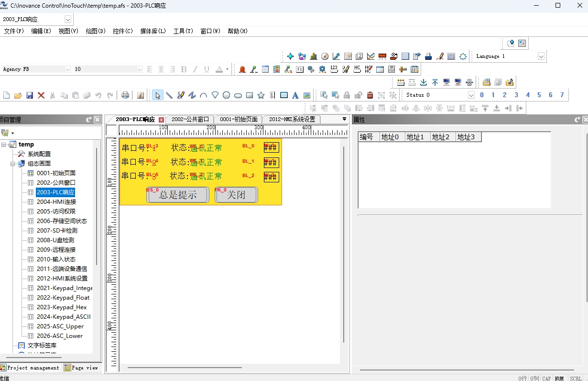Open the Agency FB font dropdown

[x=67, y=69]
